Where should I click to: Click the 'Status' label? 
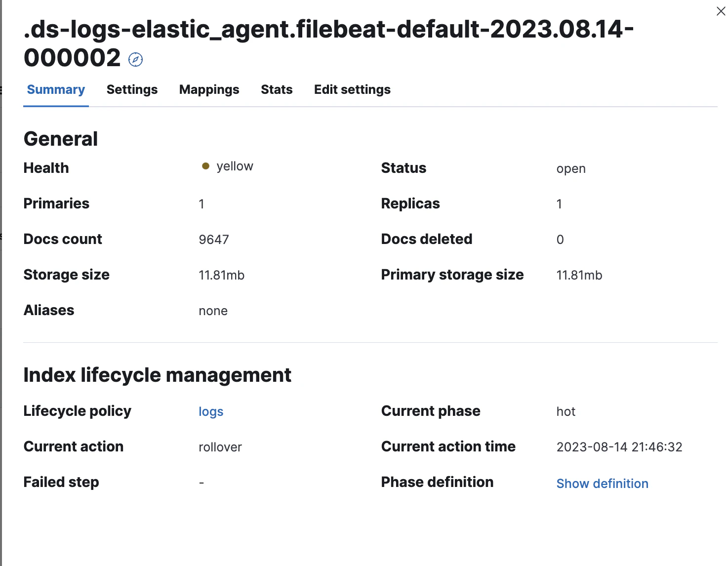404,168
